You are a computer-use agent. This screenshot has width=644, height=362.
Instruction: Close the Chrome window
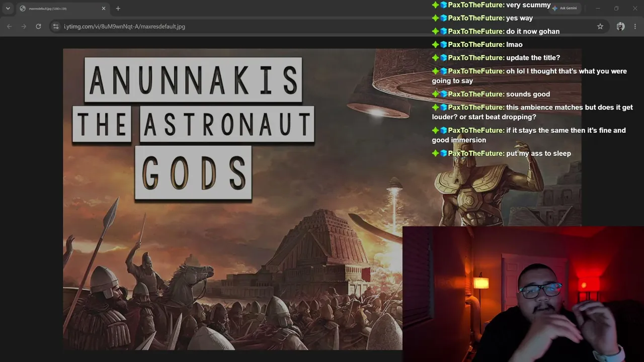635,8
